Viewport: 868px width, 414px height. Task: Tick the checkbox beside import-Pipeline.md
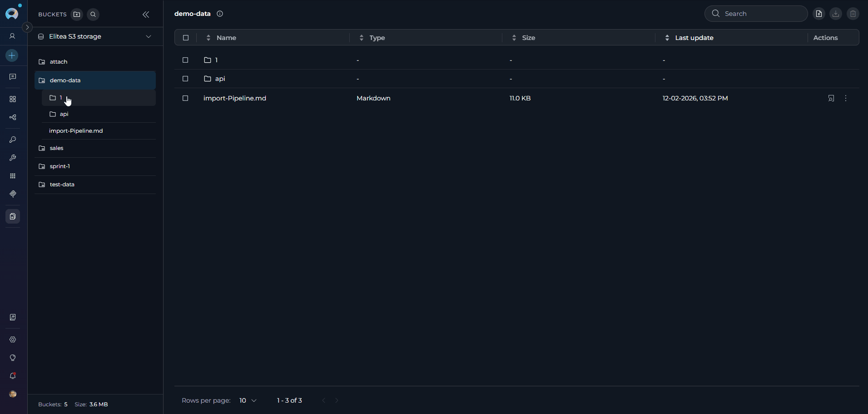click(185, 98)
